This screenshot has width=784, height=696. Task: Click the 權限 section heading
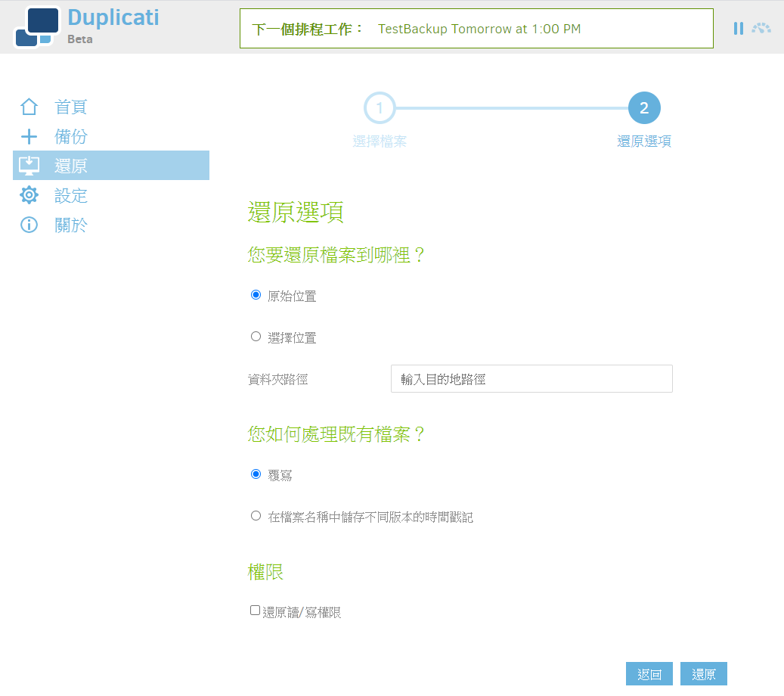pos(265,572)
